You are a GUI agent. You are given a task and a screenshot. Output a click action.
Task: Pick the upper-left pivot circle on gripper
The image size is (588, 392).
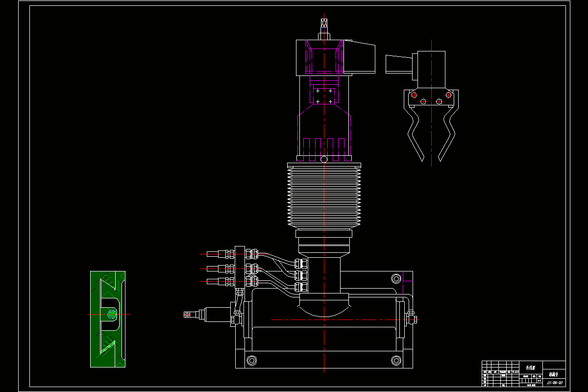pos(414,95)
